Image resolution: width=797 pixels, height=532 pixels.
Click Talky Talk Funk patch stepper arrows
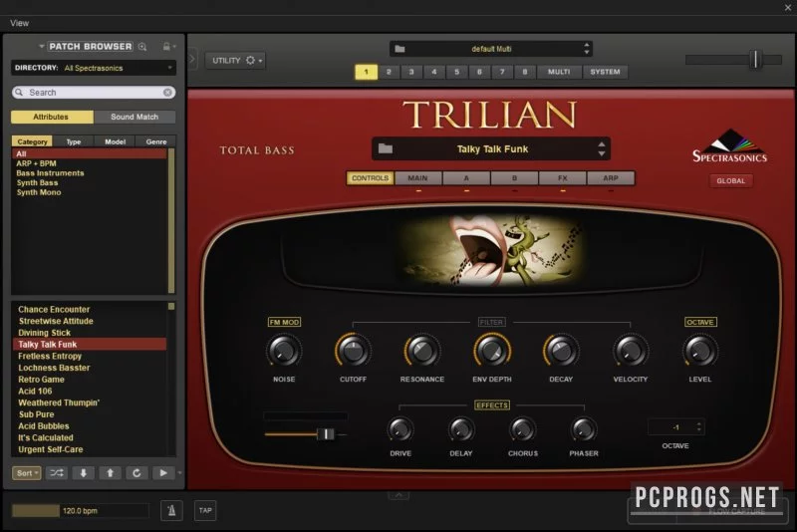click(602, 148)
